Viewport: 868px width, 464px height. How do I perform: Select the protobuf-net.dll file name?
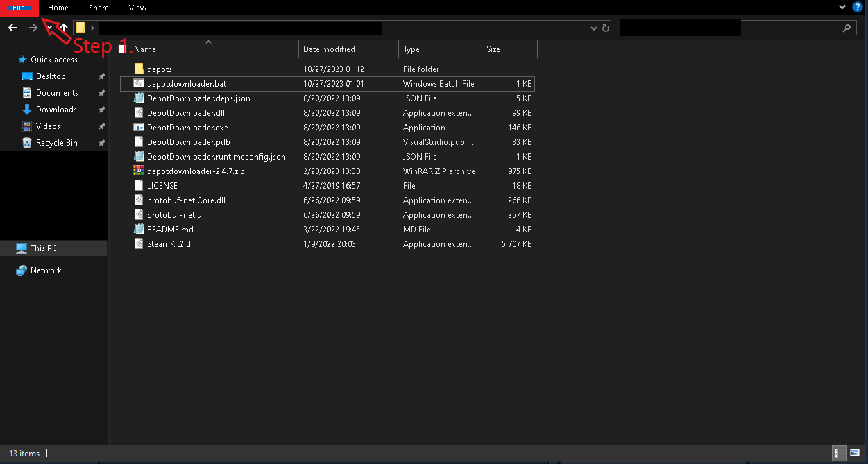point(176,215)
